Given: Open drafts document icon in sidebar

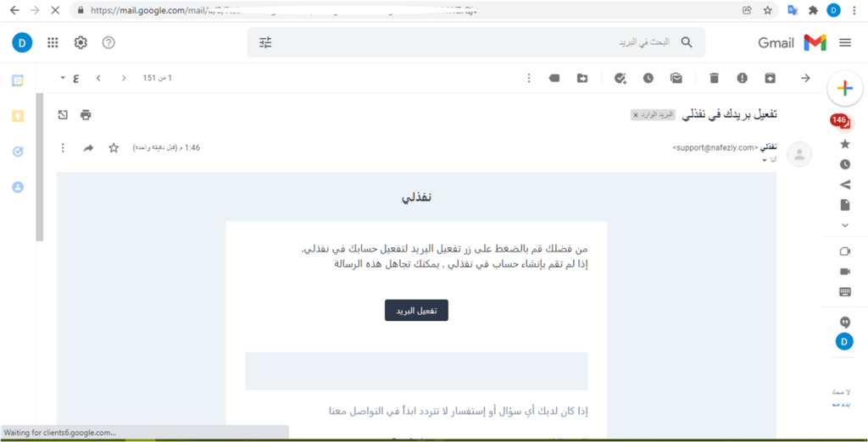Looking at the screenshot, I should pyautogui.click(x=845, y=205).
